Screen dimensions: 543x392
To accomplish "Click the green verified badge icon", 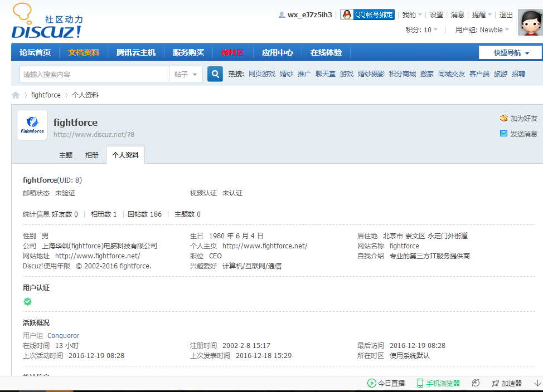I will [x=27, y=302].
